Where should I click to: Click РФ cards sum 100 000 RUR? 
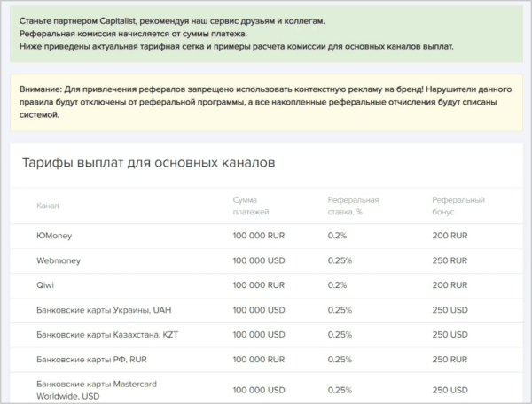click(259, 360)
